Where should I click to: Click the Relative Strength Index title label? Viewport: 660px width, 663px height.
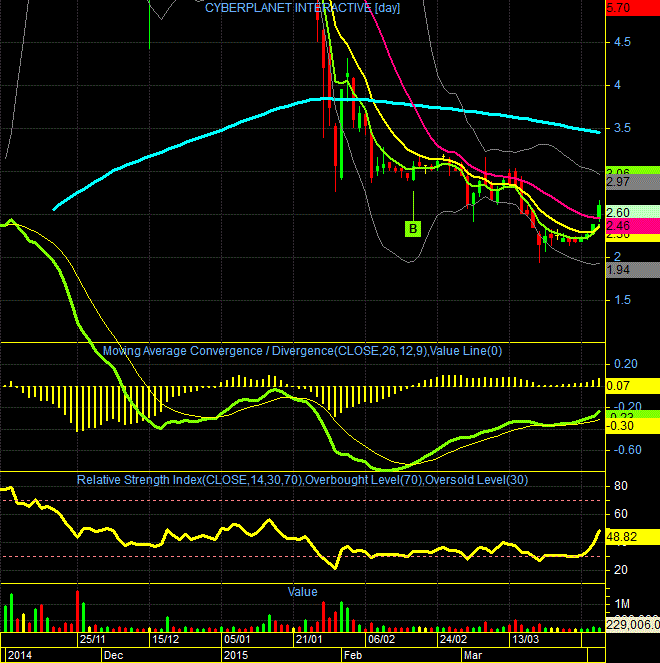[302, 480]
